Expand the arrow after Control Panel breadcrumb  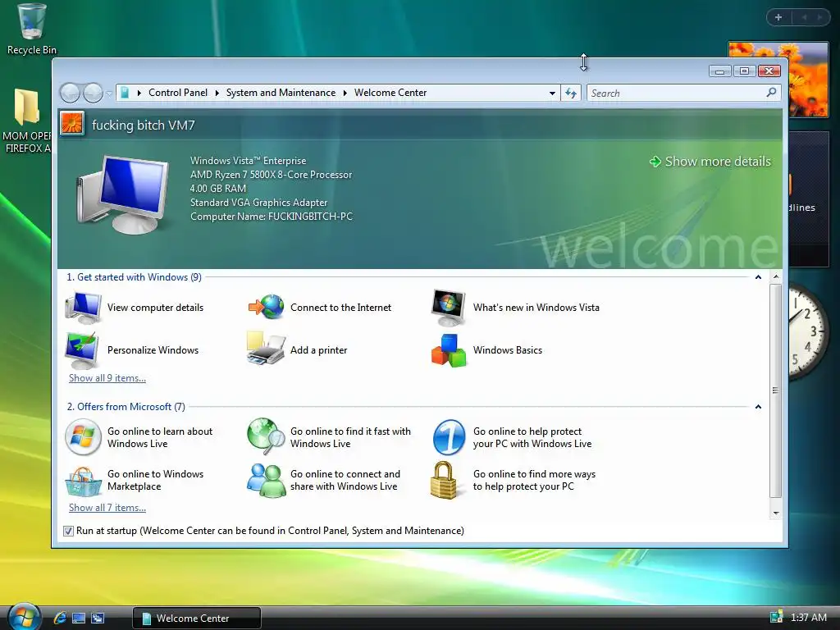click(217, 93)
